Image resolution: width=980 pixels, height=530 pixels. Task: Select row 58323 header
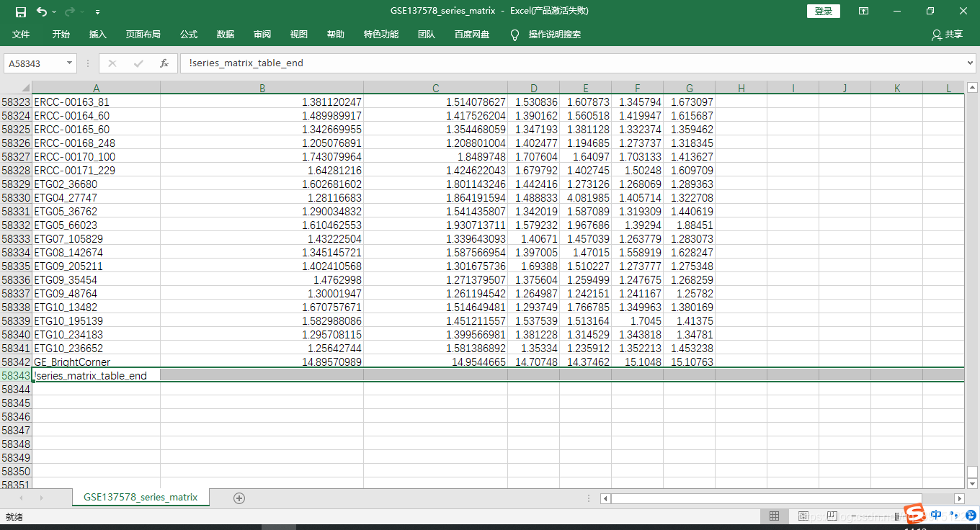[16, 102]
